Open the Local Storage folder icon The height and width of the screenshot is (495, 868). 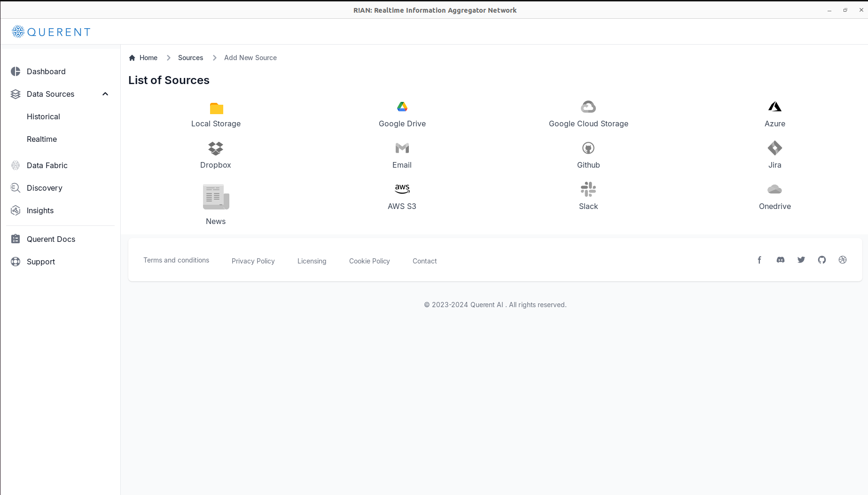pyautogui.click(x=216, y=108)
